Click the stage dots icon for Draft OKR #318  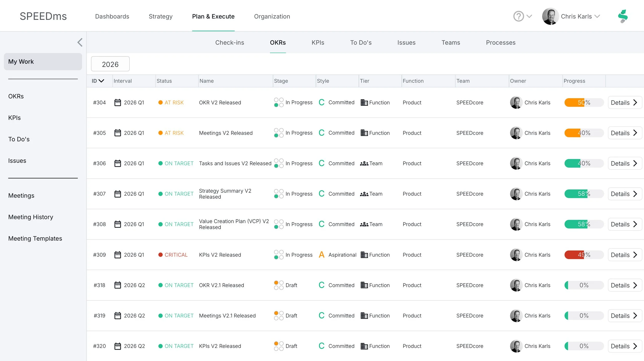[278, 285]
